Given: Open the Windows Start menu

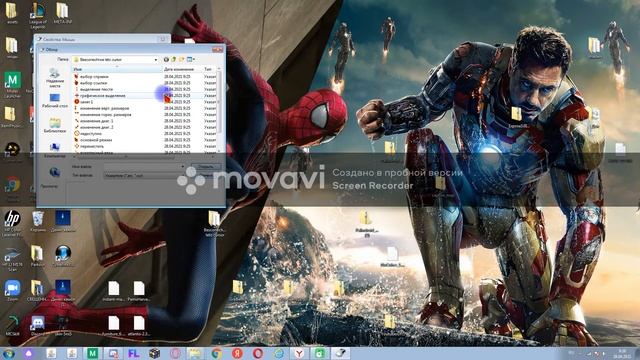Looking at the screenshot, I should pyautogui.click(x=8, y=353).
